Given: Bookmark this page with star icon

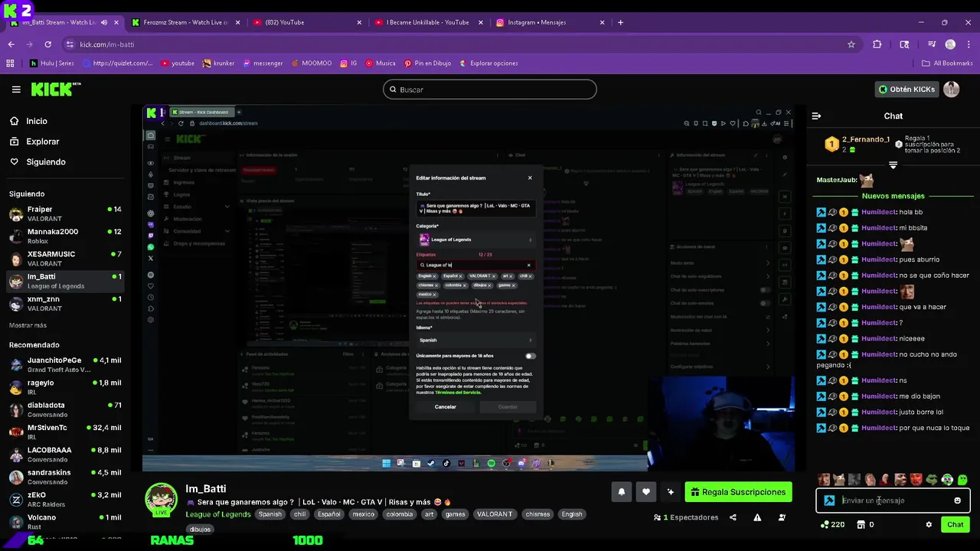Looking at the screenshot, I should (x=851, y=44).
